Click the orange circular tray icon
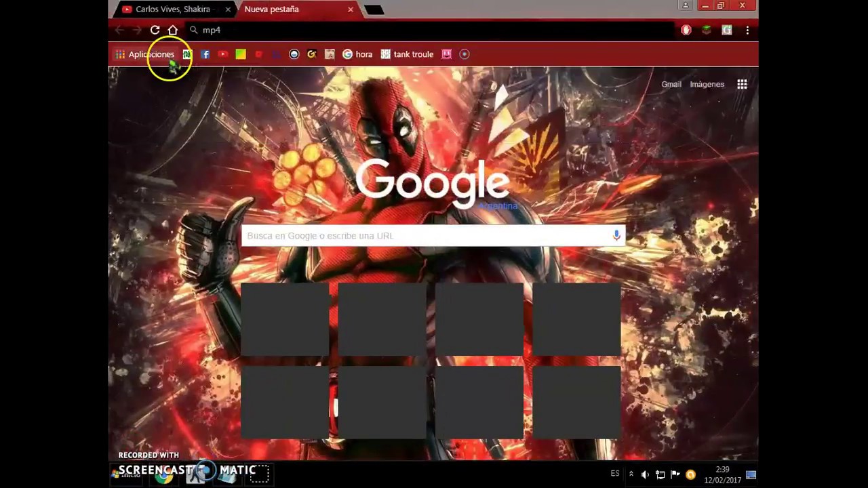Image resolution: width=868 pixels, height=488 pixels. point(690,474)
